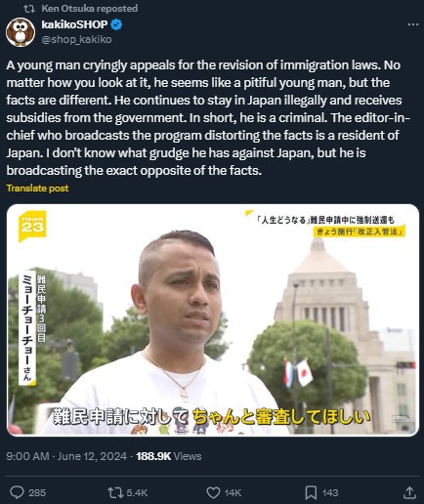
Task: Click the 285 replies count
Action: pyautogui.click(x=37, y=492)
